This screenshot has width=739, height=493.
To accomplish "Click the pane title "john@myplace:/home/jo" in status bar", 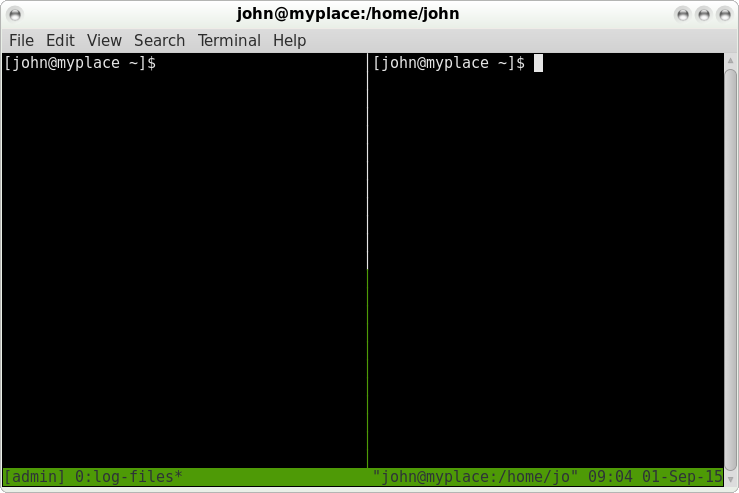I will click(476, 477).
